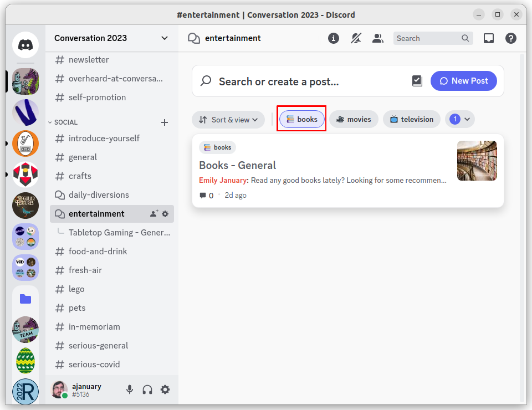Viewport: 532px width, 410px height.
Task: Open the TEAM dragon server icon
Action: [x=25, y=330]
